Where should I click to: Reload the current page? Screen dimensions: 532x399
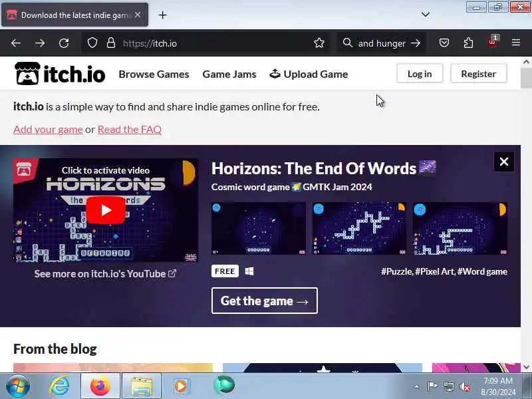pyautogui.click(x=64, y=43)
